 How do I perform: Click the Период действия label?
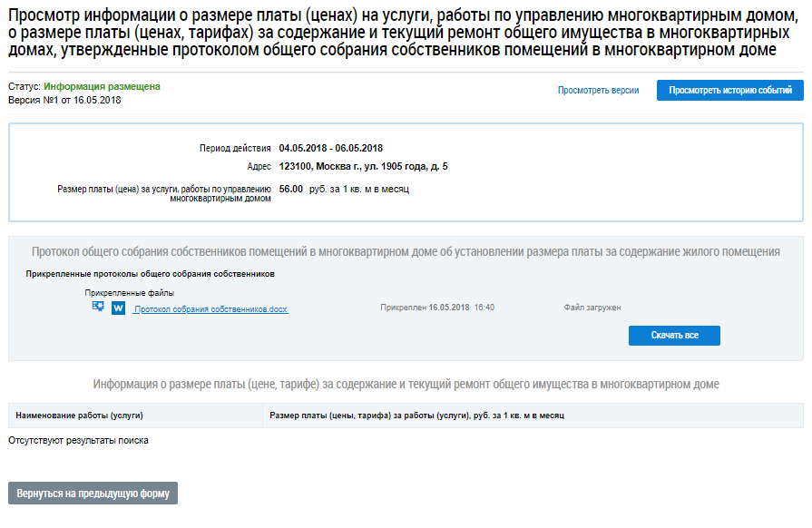(x=235, y=148)
